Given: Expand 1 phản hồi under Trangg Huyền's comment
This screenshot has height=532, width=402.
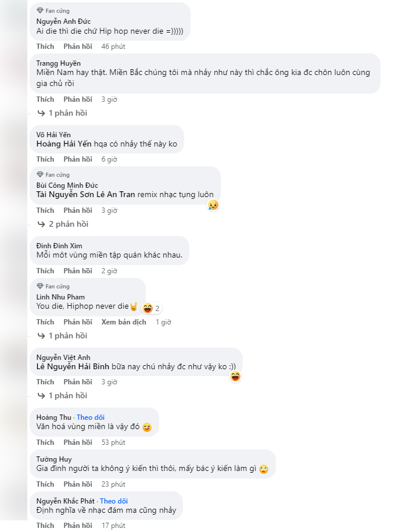Looking at the screenshot, I should coord(67,113).
